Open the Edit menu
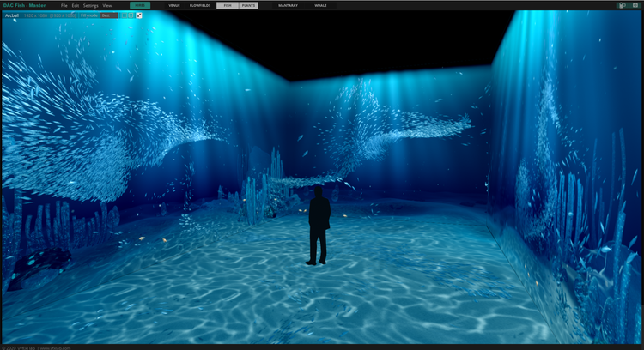Image resolution: width=644 pixels, height=350 pixels. [x=76, y=5]
